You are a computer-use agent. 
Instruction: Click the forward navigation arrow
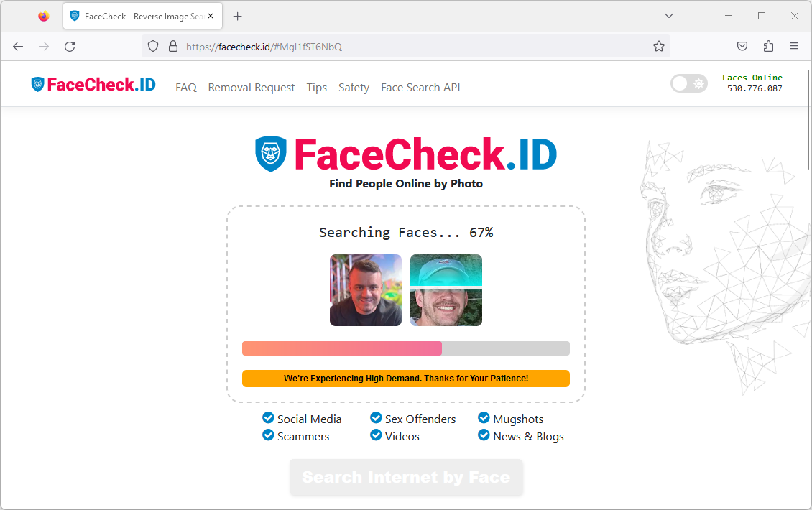click(44, 47)
